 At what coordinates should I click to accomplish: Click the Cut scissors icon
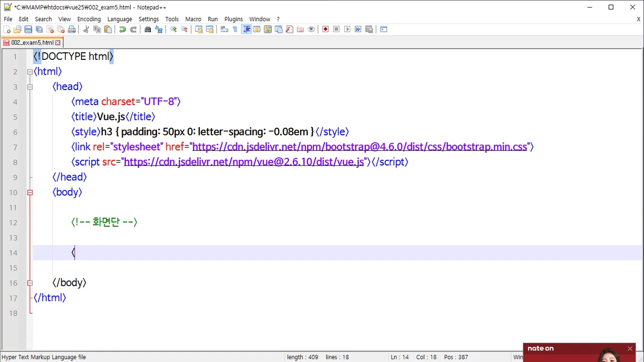[86, 30]
